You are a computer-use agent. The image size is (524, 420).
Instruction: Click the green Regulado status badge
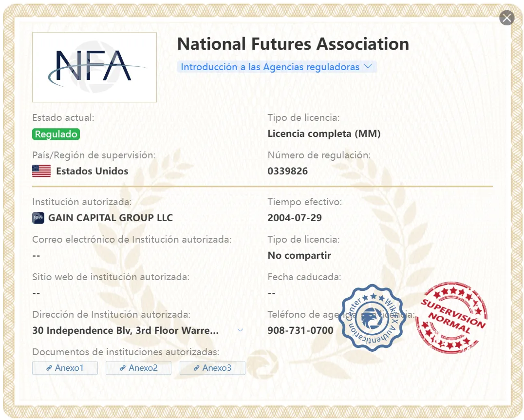click(x=56, y=134)
